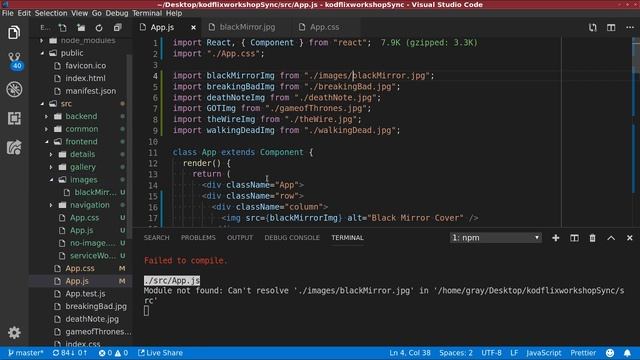Image resolution: width=640 pixels, height=360 pixels.
Task: Switch to App.css editor tab
Action: (x=324, y=27)
